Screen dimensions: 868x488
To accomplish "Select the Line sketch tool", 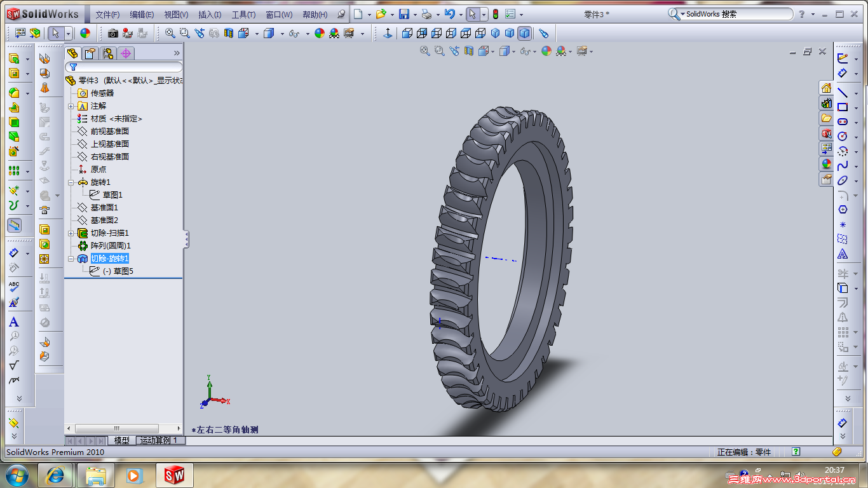I will [x=843, y=93].
